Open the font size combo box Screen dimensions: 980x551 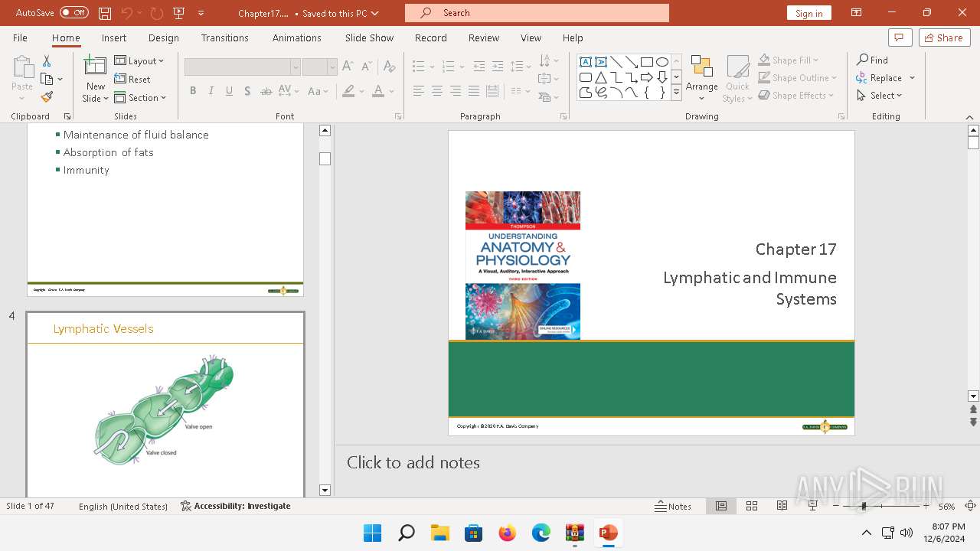point(319,67)
